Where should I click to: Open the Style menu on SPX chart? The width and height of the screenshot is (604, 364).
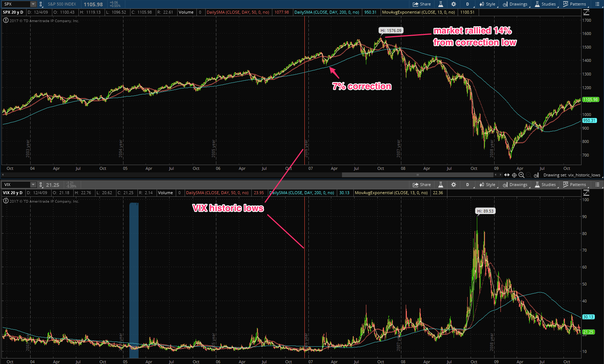tap(487, 4)
